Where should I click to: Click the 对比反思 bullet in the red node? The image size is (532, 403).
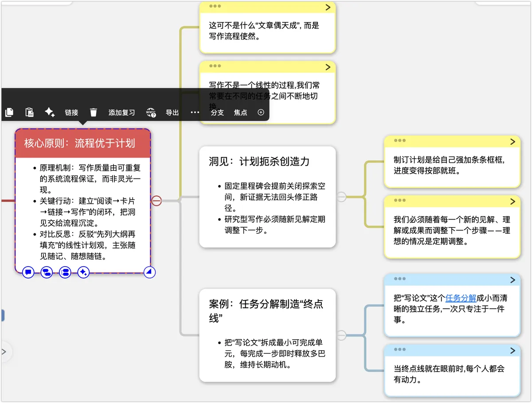coord(87,245)
